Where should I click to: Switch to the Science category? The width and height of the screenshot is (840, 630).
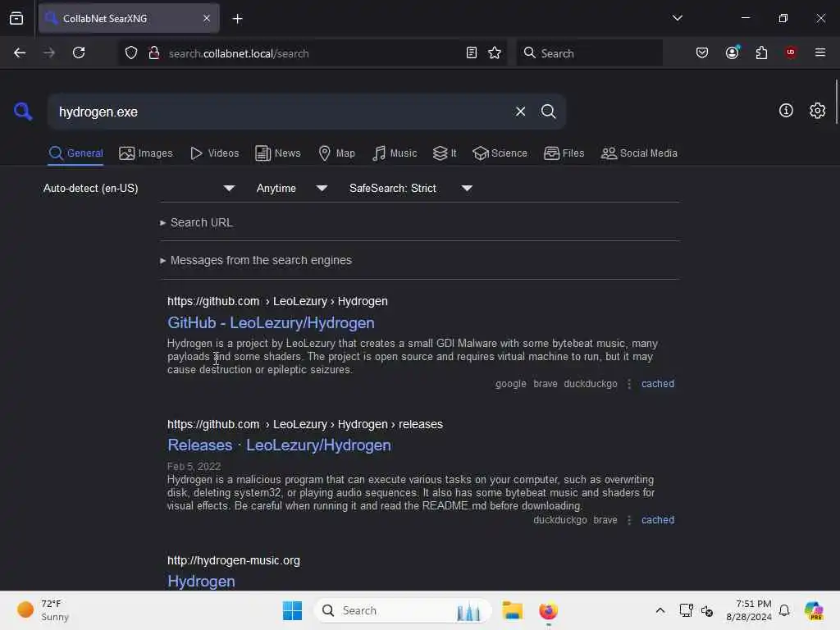point(500,153)
